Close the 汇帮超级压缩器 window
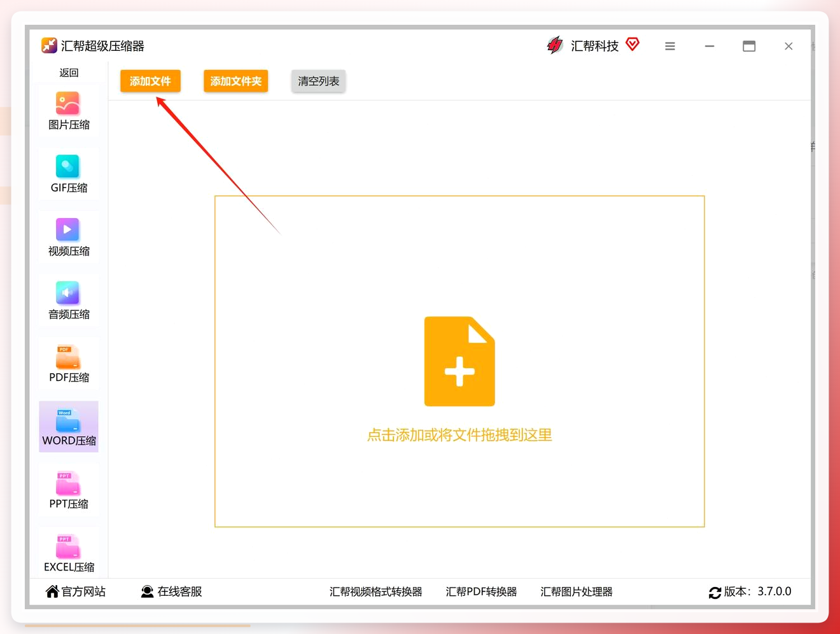 (x=788, y=46)
